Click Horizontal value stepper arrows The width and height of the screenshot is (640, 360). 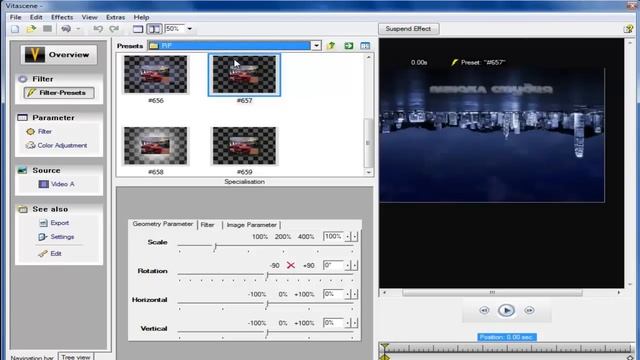[351, 294]
